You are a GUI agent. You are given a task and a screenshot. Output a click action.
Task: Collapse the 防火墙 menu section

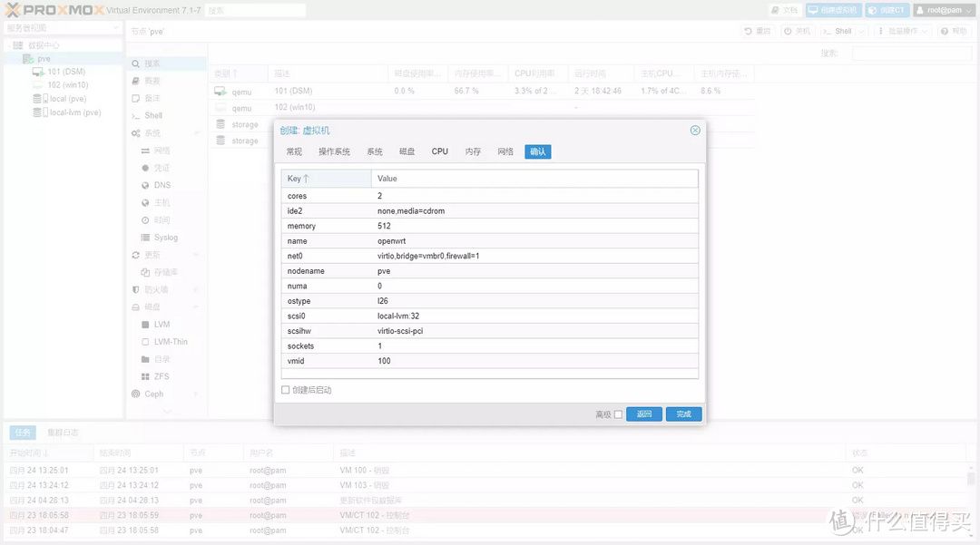[196, 289]
